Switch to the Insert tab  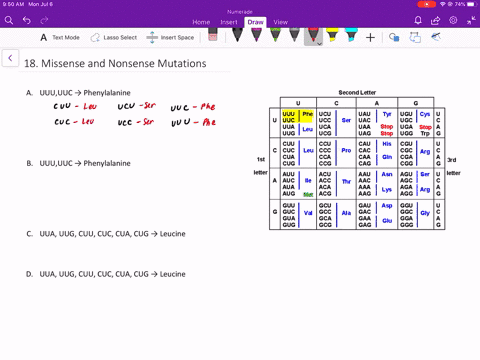pyautogui.click(x=229, y=22)
